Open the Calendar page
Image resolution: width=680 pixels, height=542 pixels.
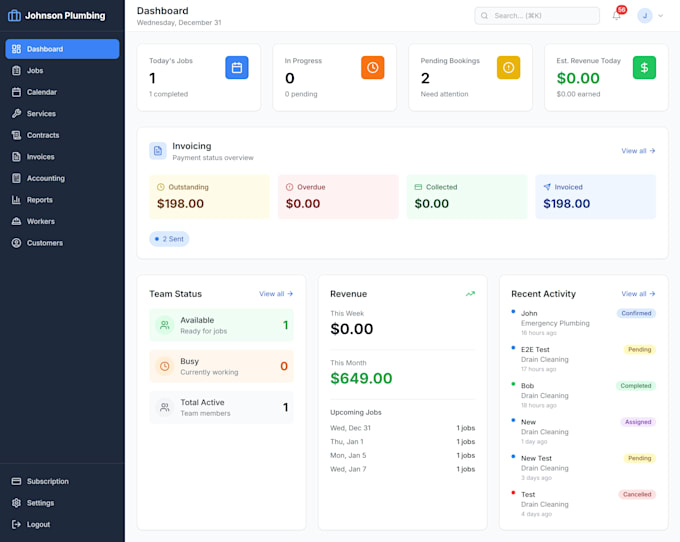62,92
